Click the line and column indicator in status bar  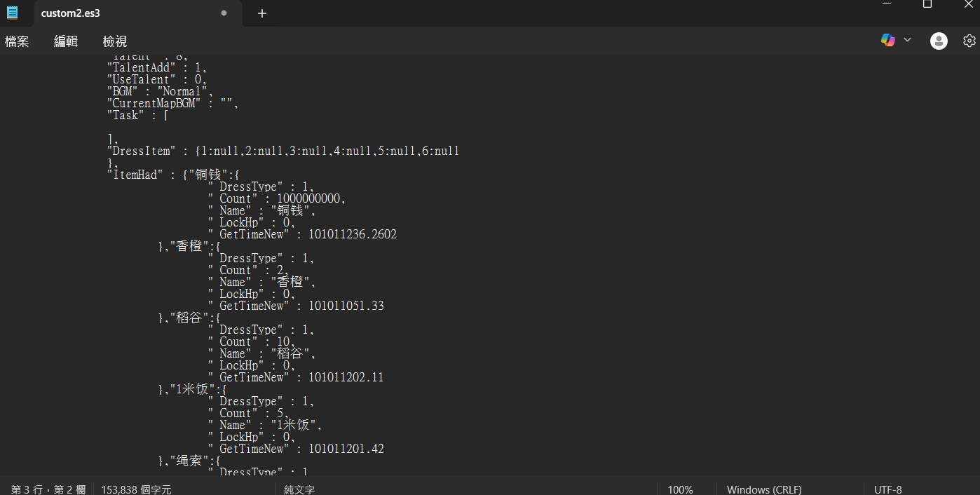[48, 489]
